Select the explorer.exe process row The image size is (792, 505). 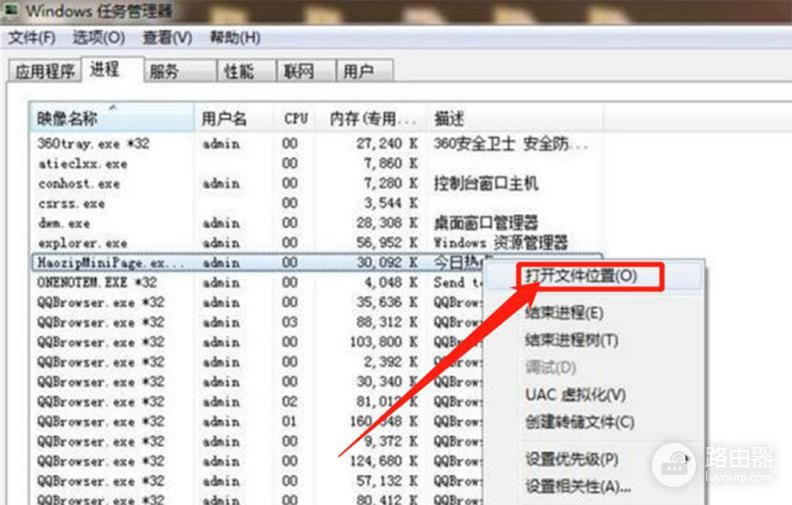click(82, 242)
